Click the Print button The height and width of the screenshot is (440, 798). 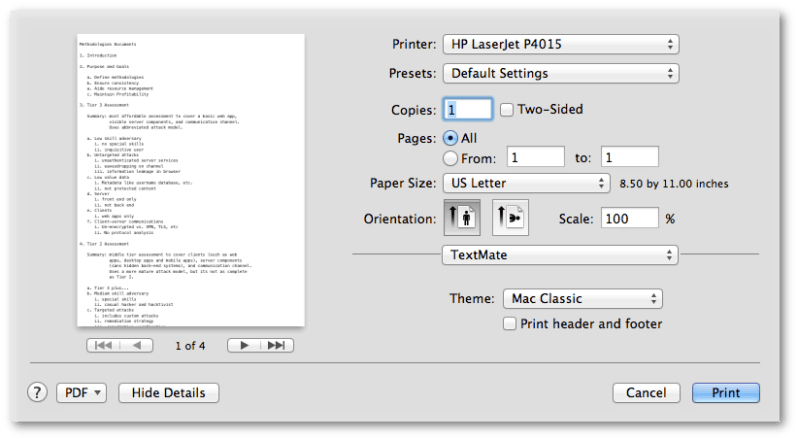(726, 393)
